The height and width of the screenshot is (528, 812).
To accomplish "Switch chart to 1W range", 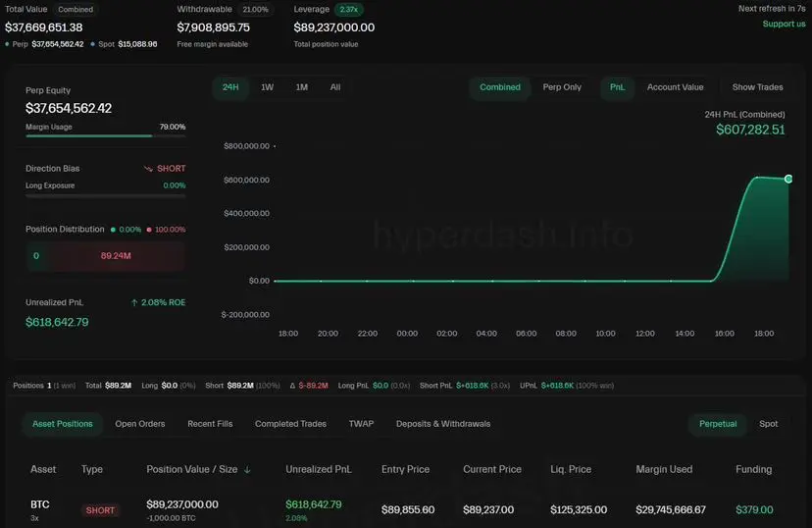I will click(x=267, y=87).
